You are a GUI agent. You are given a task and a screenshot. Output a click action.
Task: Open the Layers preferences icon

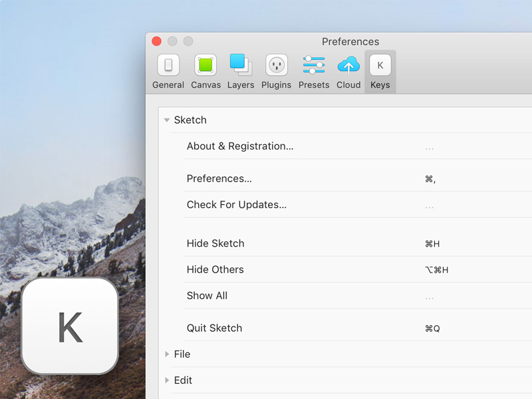pos(241,65)
